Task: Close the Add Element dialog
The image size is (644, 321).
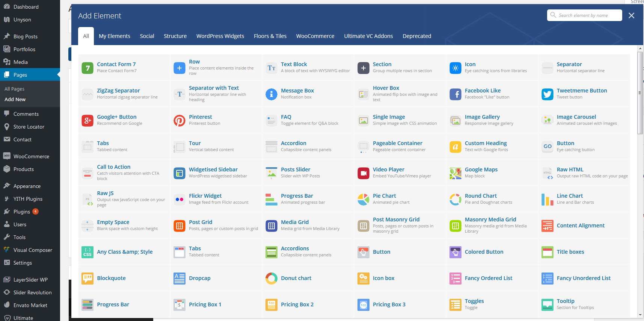Action: [x=632, y=15]
